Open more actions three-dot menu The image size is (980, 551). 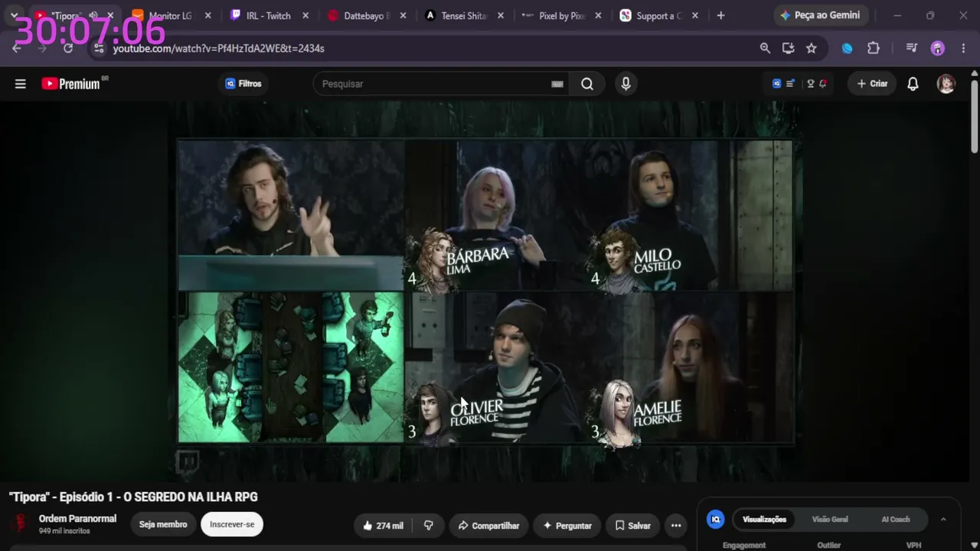(676, 526)
